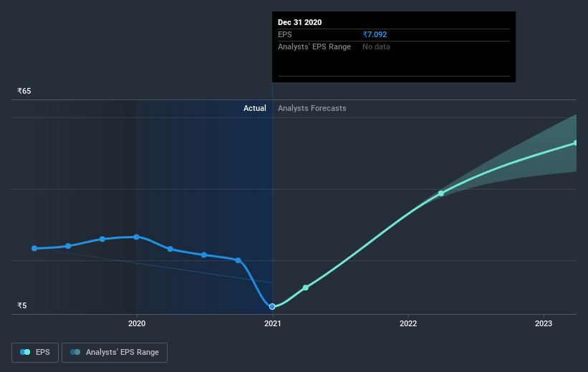Click the No data text in tooltip
Image resolution: width=588 pixels, height=372 pixels.
[x=376, y=46]
